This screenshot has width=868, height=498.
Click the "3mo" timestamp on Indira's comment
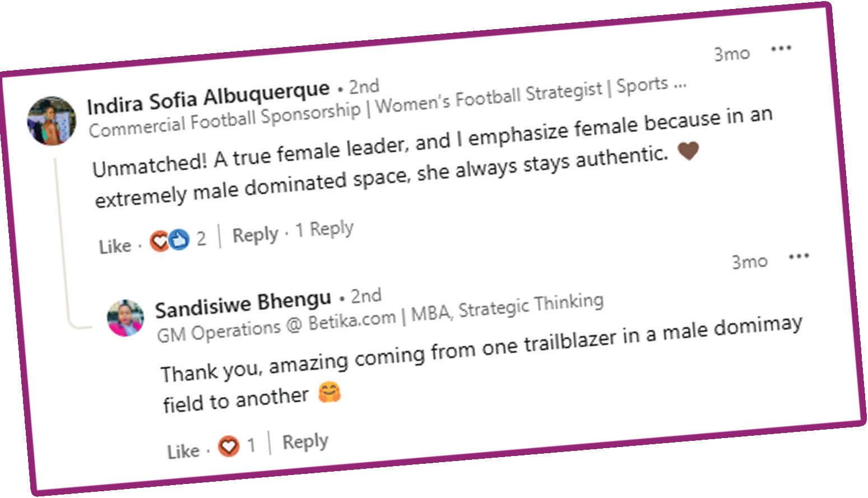coord(732,54)
